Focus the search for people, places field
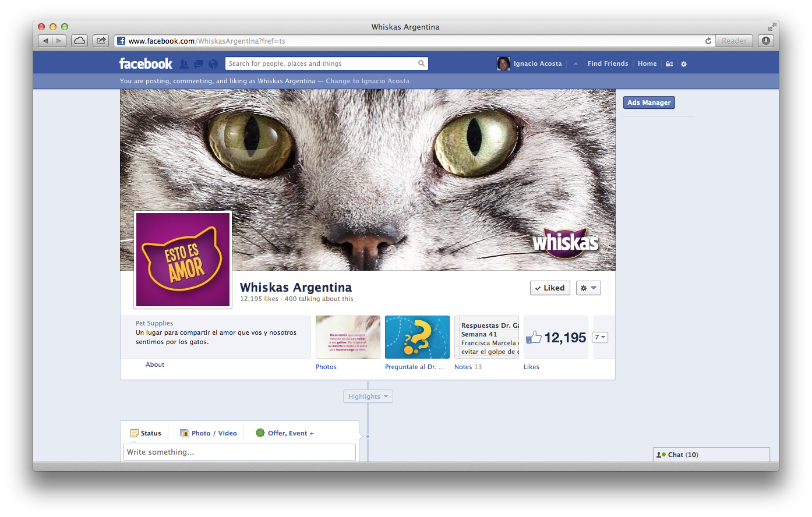The height and width of the screenshot is (517, 812). [320, 63]
